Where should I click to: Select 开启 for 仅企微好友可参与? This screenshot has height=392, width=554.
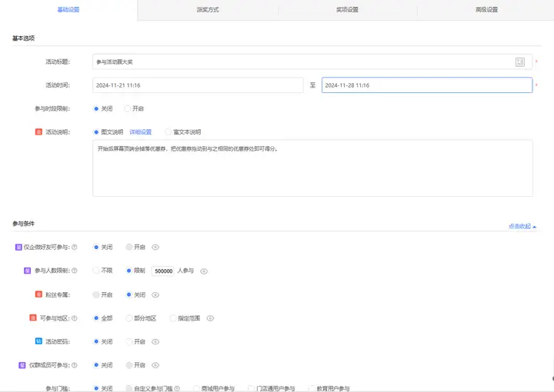(129, 247)
